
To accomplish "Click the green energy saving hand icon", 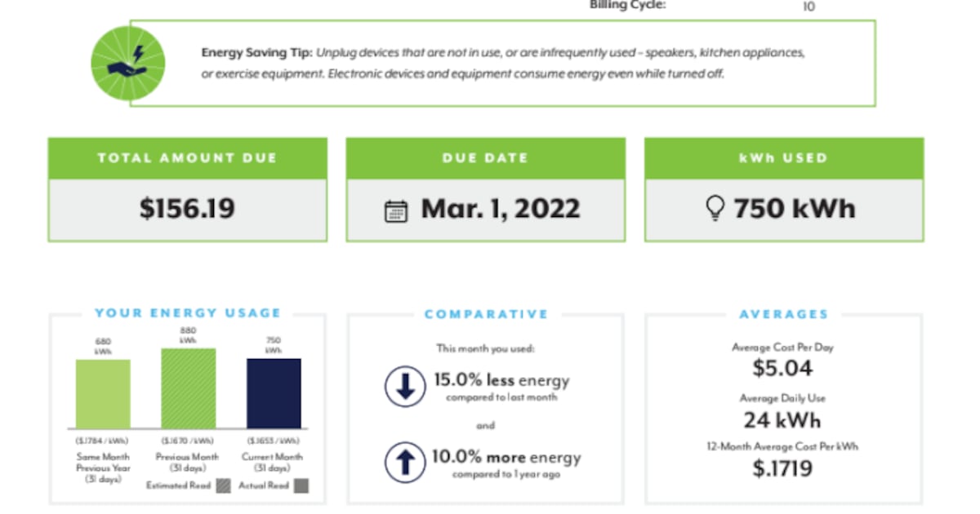I will click(128, 63).
